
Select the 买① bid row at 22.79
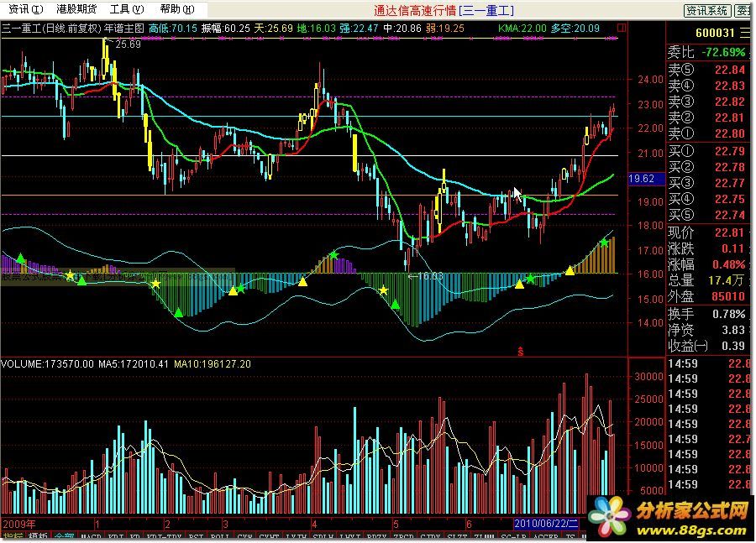tap(707, 151)
